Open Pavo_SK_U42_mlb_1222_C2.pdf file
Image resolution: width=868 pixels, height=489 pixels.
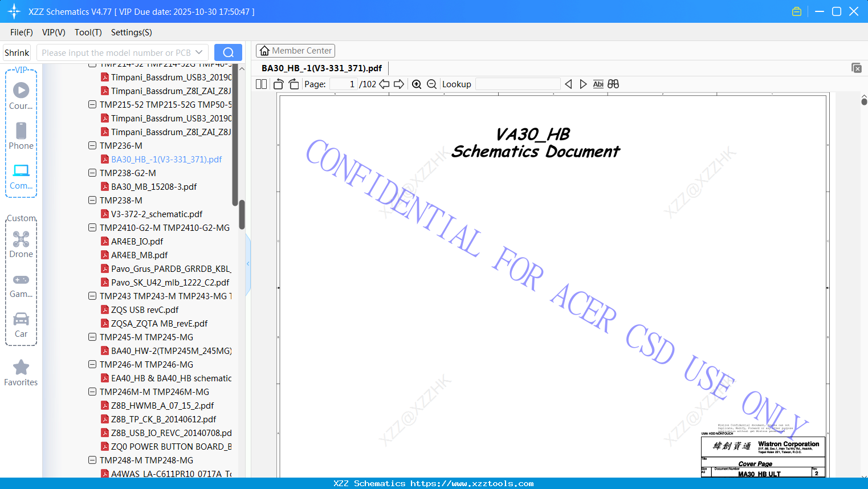[170, 282]
